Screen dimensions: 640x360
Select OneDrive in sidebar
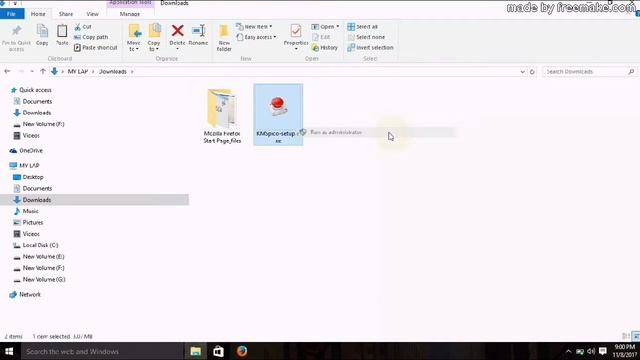pyautogui.click(x=31, y=151)
